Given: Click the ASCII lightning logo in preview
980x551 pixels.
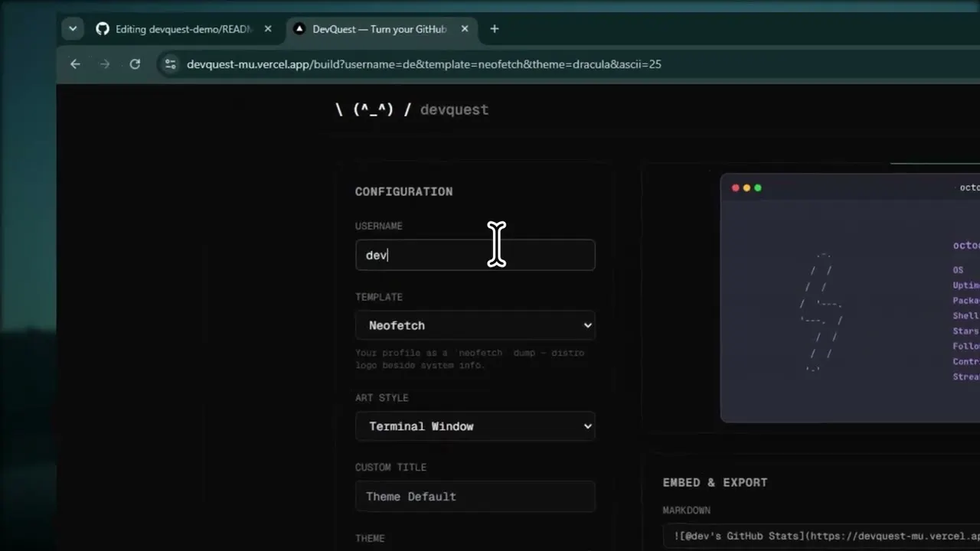Looking at the screenshot, I should pyautogui.click(x=822, y=312).
